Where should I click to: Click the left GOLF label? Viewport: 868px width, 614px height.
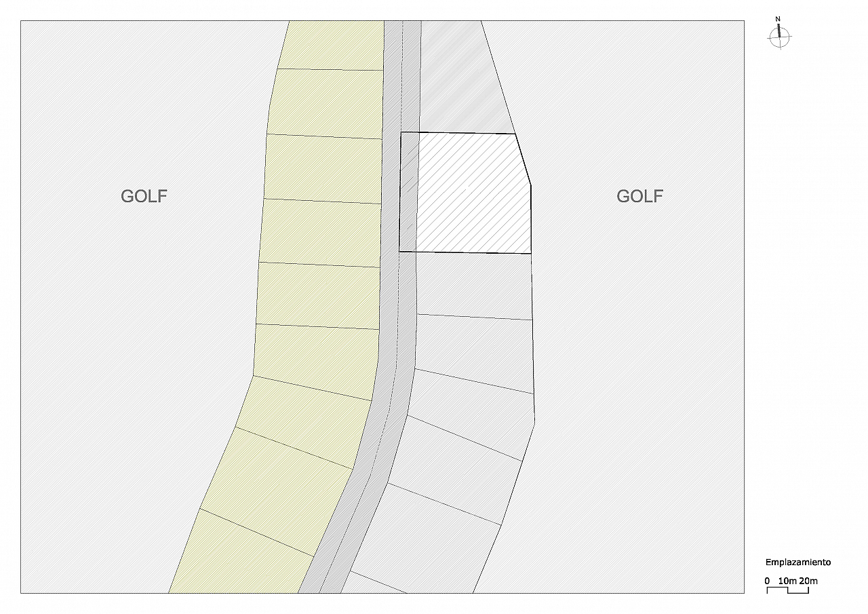click(144, 196)
